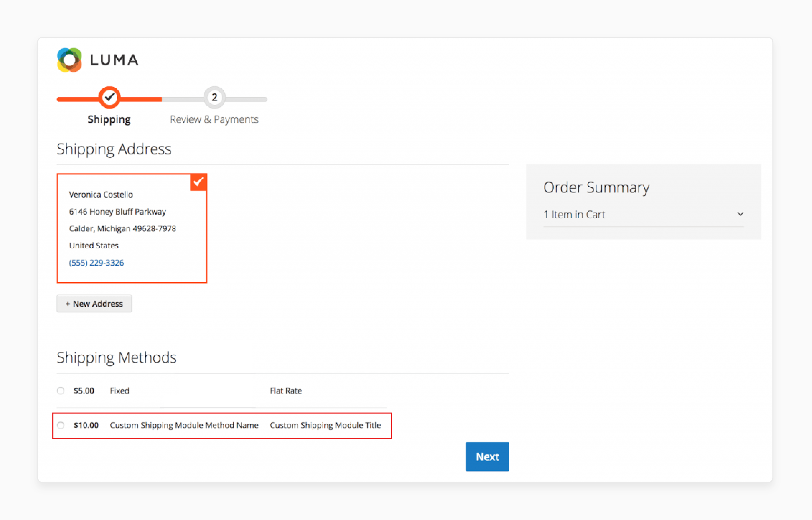812x520 pixels.
Task: Click the LUMA wordmark text
Action: pos(114,60)
